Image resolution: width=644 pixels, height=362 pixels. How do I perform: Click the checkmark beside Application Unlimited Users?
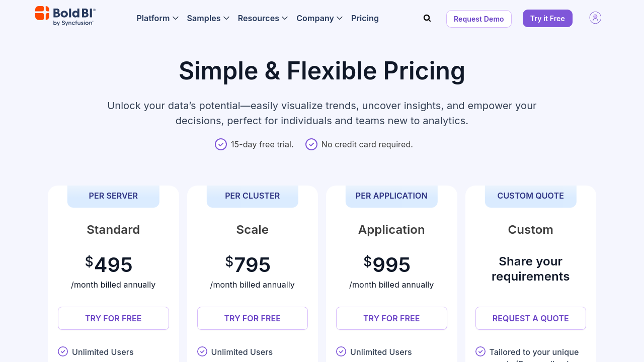click(341, 351)
